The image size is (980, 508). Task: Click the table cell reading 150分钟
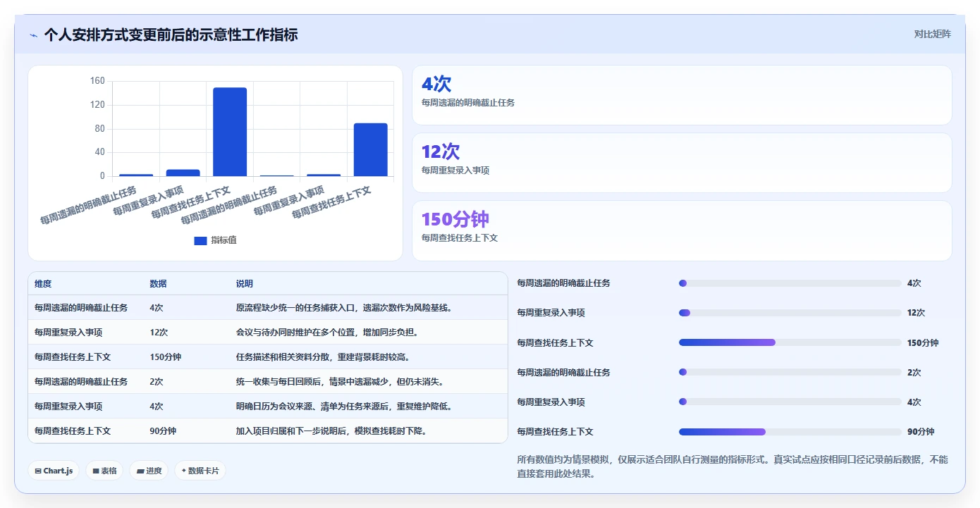[165, 357]
